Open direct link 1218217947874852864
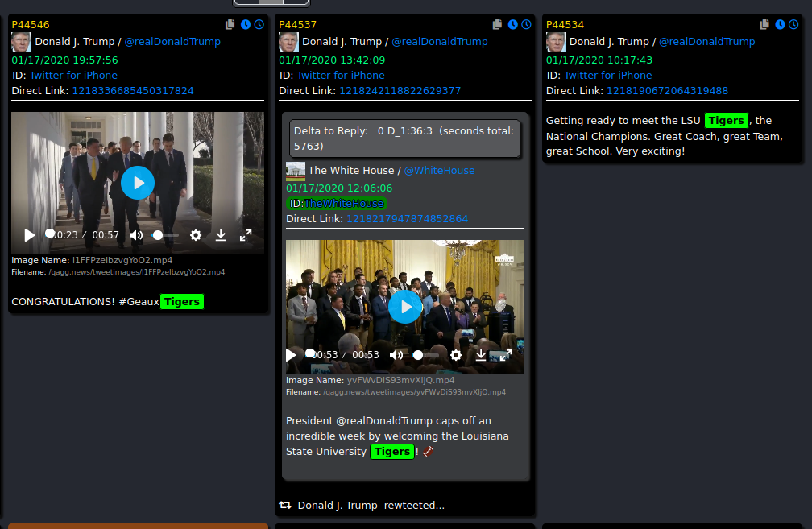The width and height of the screenshot is (812, 529). coord(407,219)
